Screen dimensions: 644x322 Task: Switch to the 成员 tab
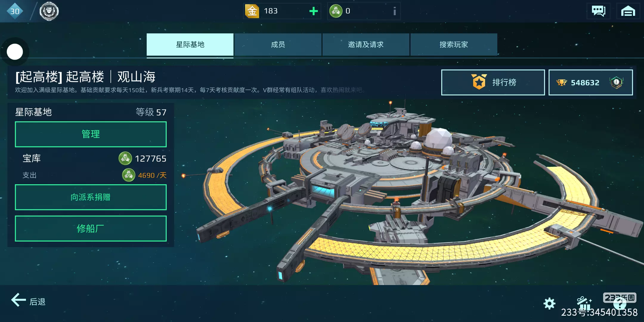(278, 44)
